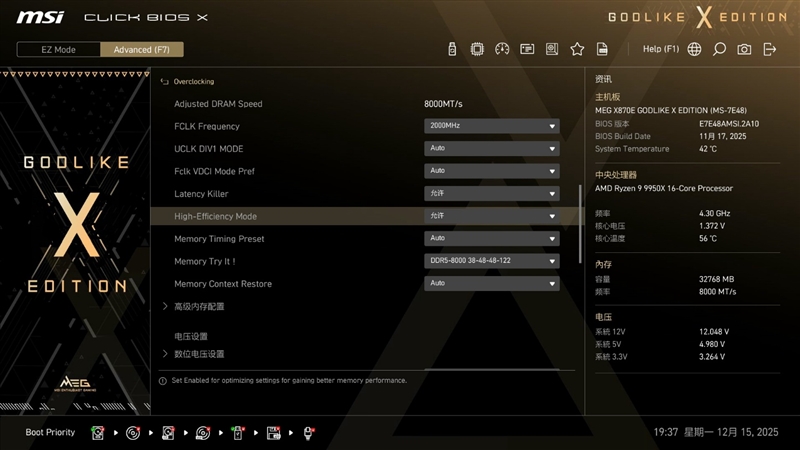Viewport: 800px width, 450px height.
Task: Click the drive-shaped icon left of the star
Action: click(x=552, y=49)
